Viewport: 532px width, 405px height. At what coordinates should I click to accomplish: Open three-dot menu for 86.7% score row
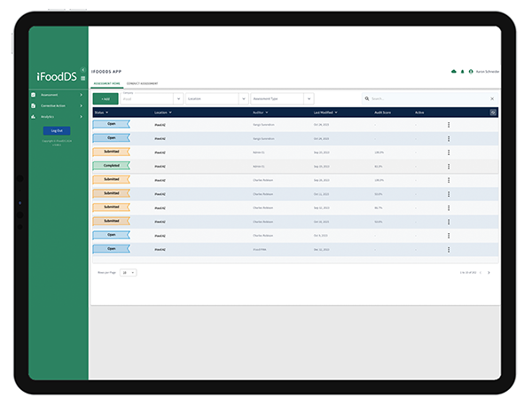click(x=449, y=208)
